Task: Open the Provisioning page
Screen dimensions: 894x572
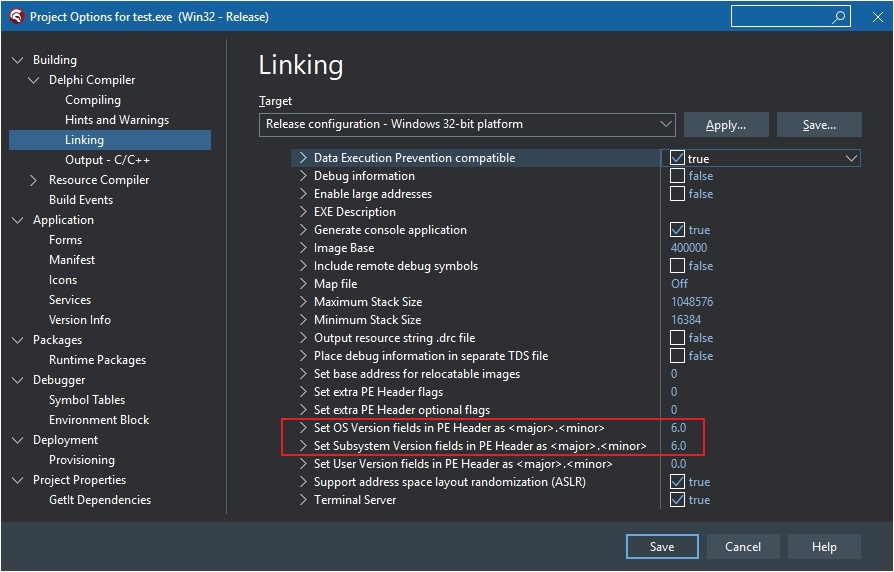Action: tap(82, 460)
